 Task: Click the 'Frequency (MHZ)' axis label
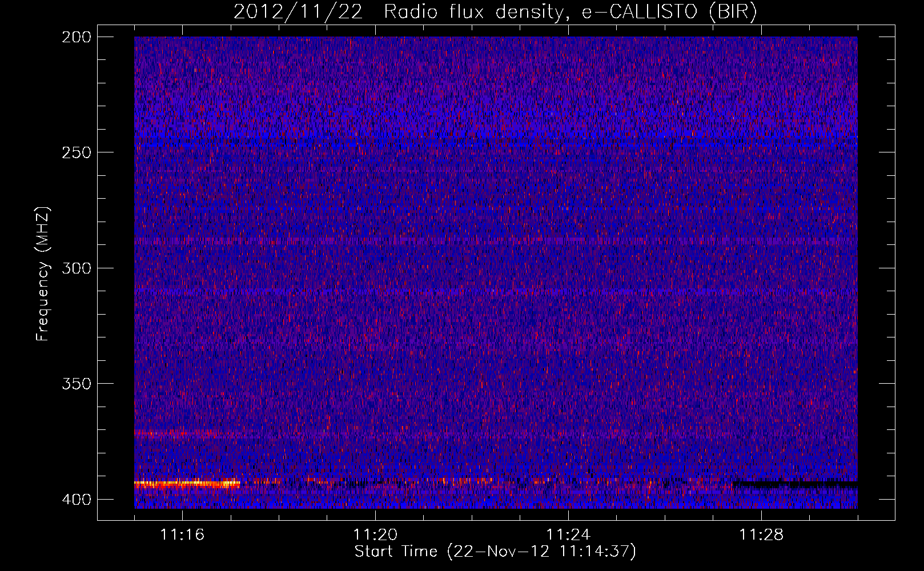pyautogui.click(x=43, y=274)
